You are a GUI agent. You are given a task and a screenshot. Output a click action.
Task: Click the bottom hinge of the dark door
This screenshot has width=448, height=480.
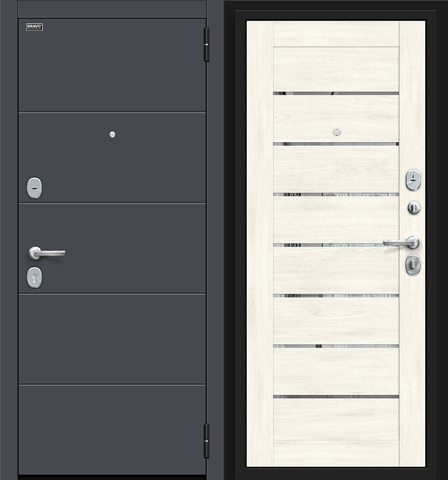tap(207, 441)
